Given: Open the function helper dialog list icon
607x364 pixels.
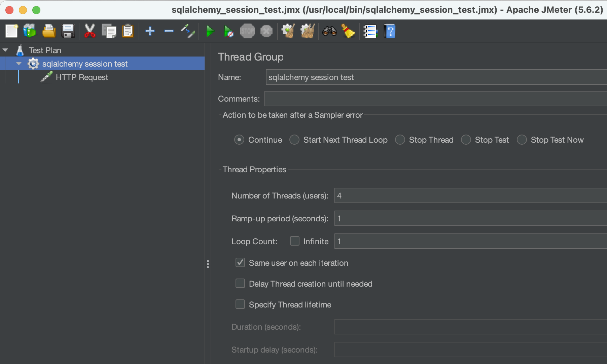Looking at the screenshot, I should point(370,31).
